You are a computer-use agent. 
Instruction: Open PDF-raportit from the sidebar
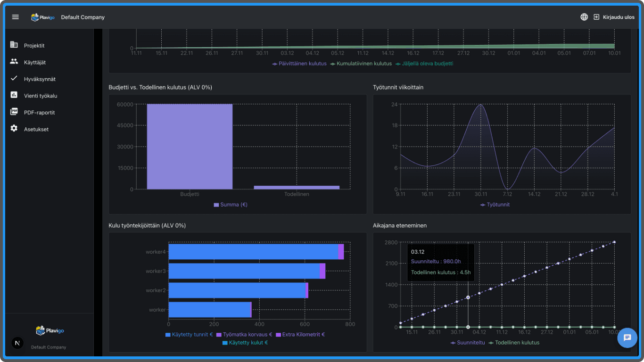[x=40, y=113]
